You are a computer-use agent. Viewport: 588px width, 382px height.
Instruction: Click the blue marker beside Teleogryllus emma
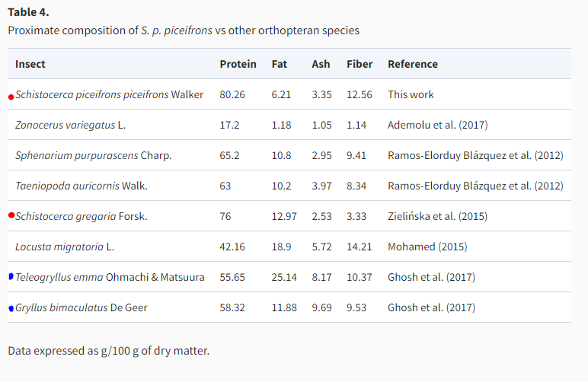pyautogui.click(x=11, y=277)
